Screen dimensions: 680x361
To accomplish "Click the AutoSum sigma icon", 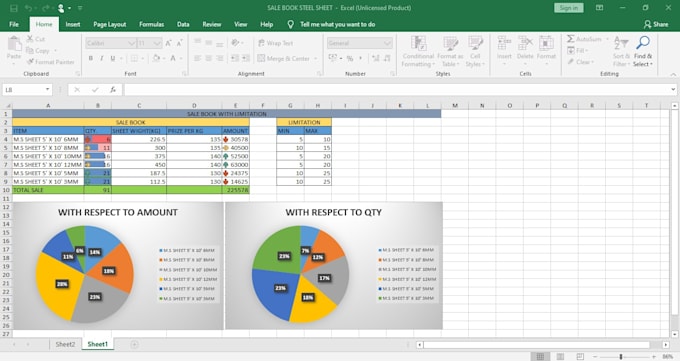I will tap(571, 39).
